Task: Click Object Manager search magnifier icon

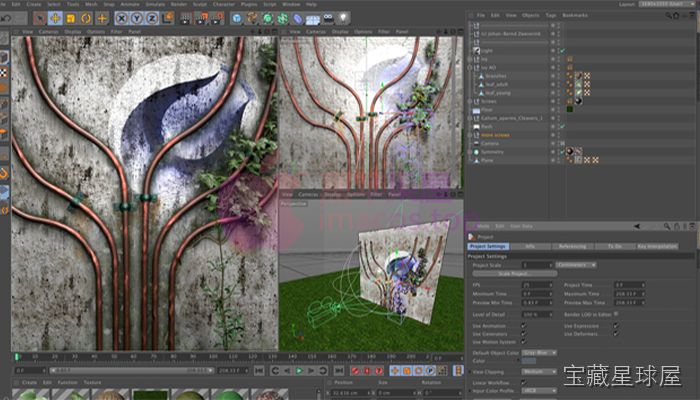Action: [668, 15]
